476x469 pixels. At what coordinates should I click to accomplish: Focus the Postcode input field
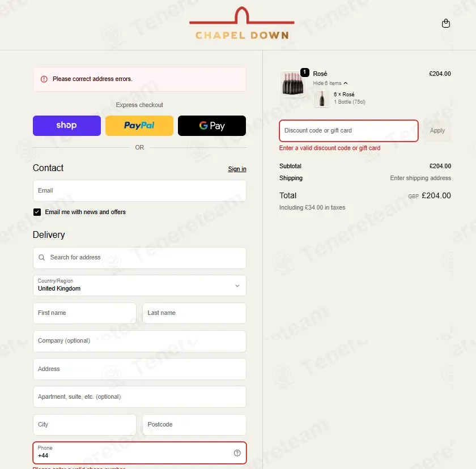tap(194, 425)
